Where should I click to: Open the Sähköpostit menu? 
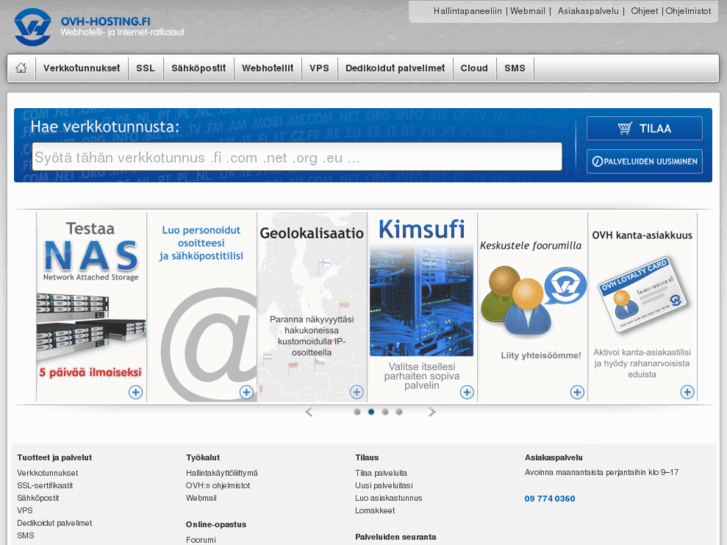click(198, 68)
